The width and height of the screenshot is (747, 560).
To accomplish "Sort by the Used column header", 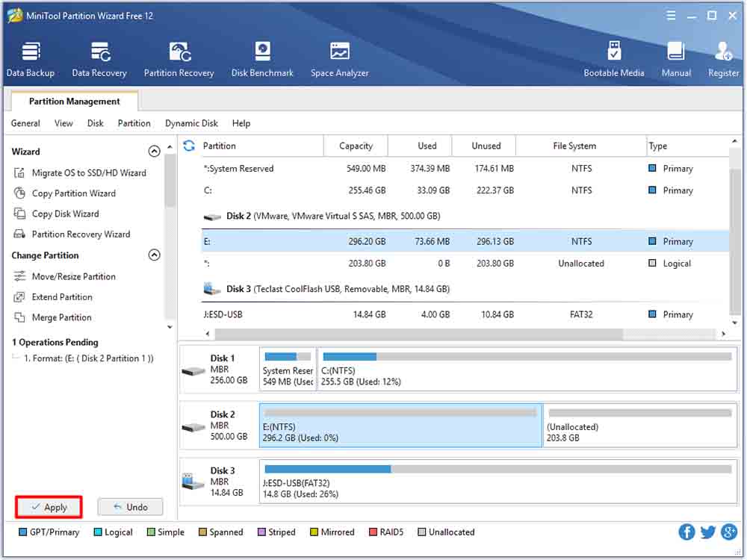I will tap(420, 146).
